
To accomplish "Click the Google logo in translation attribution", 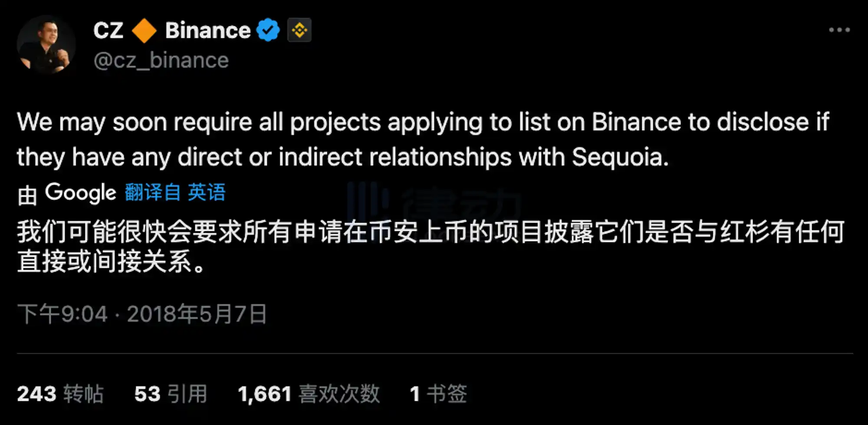I will 80,192.
